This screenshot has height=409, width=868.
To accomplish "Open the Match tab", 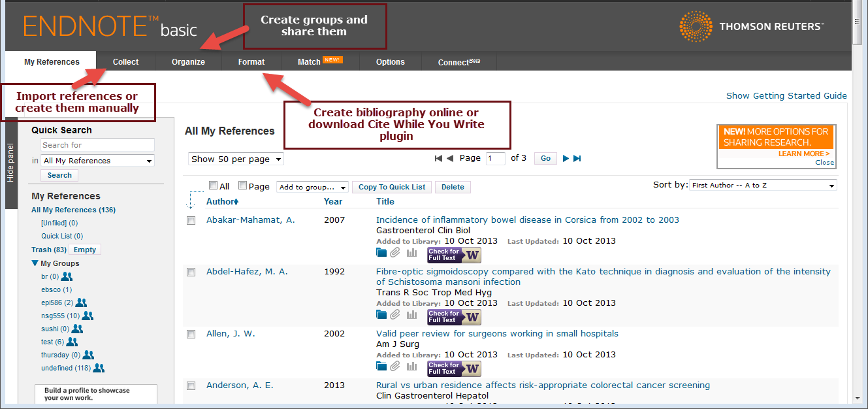I will point(319,62).
